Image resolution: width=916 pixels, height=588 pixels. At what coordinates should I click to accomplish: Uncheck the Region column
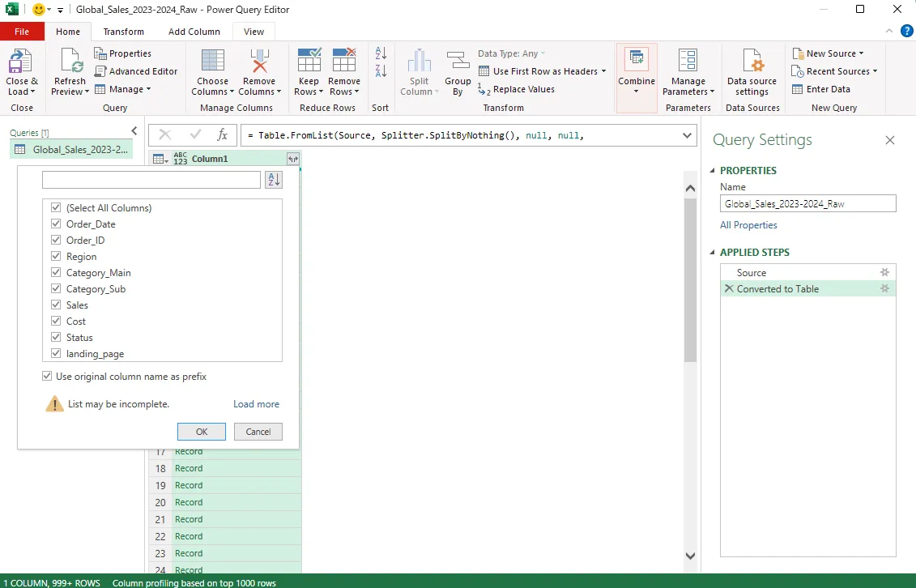tap(56, 256)
